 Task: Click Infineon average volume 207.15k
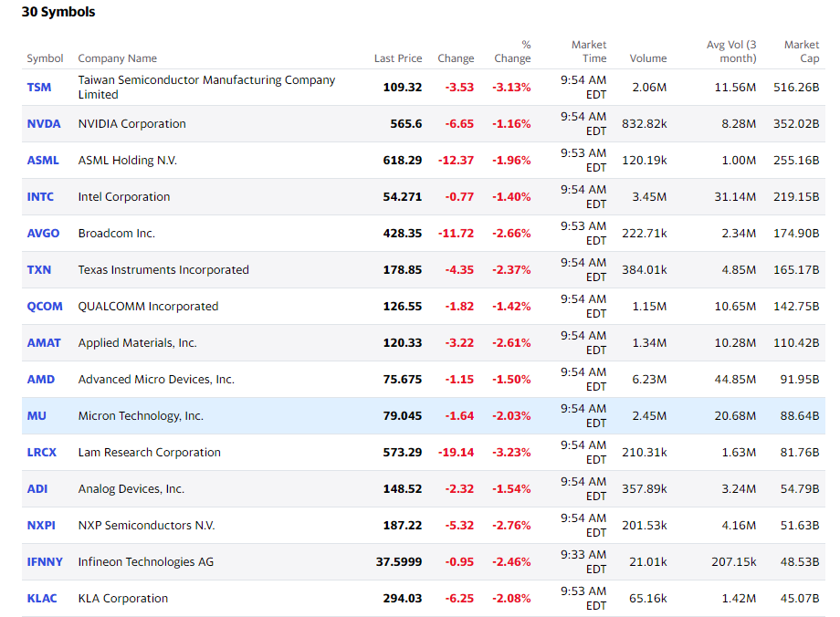[x=734, y=562]
